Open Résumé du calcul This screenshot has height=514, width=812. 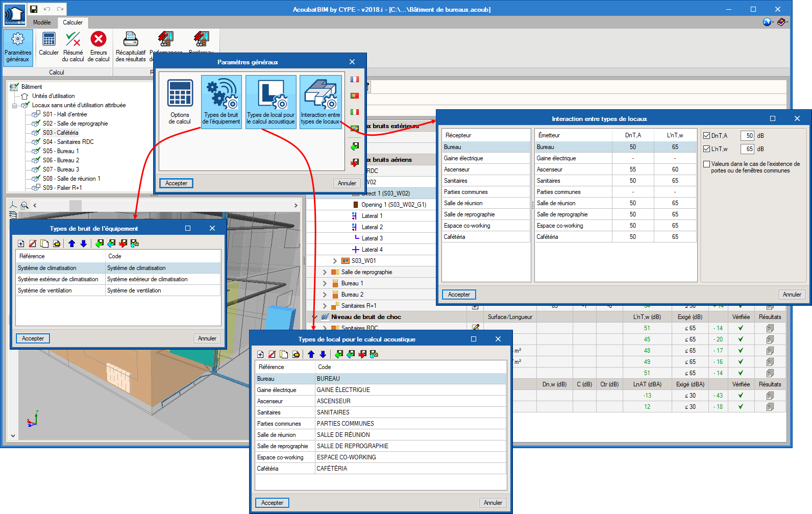73,47
